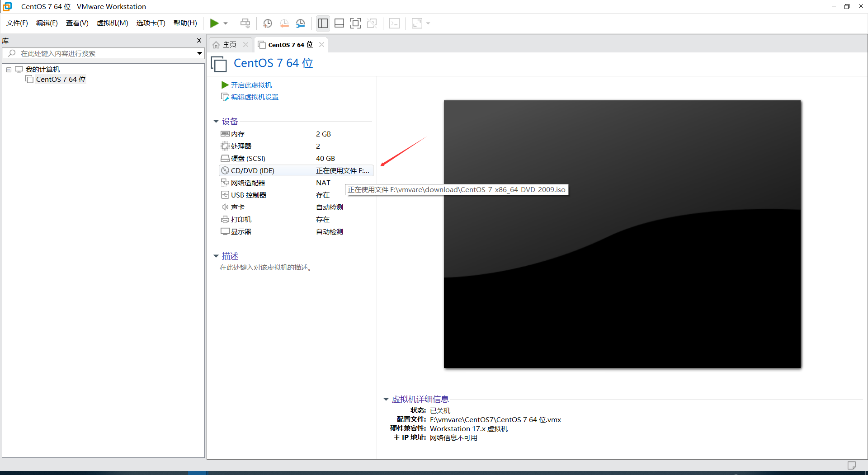Click the USB controller icon

click(x=225, y=195)
